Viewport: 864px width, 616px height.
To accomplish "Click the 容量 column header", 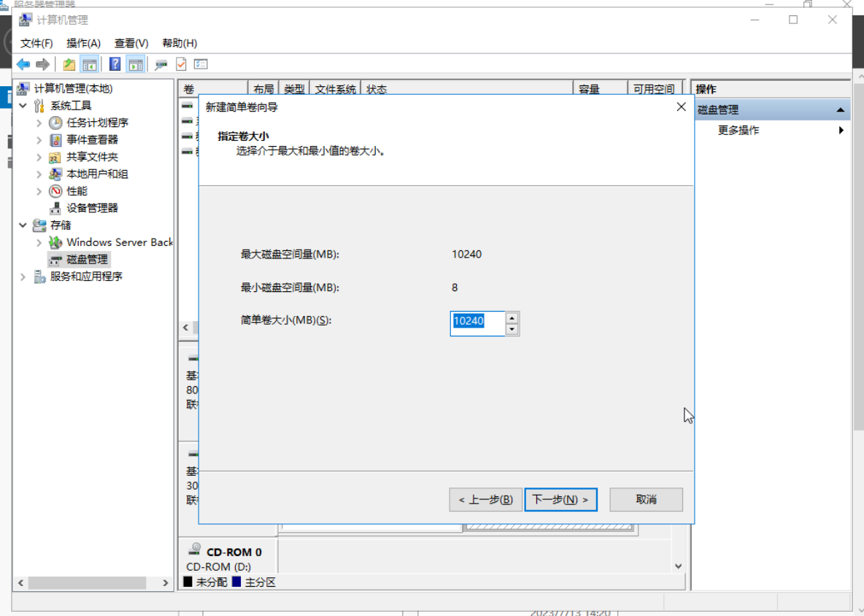I will click(601, 89).
